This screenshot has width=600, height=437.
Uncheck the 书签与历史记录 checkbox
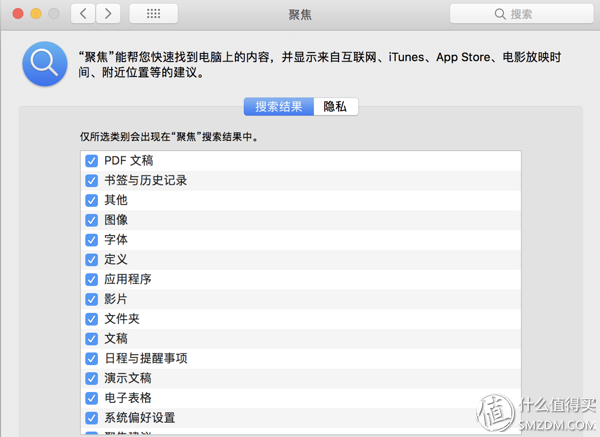pos(91,181)
